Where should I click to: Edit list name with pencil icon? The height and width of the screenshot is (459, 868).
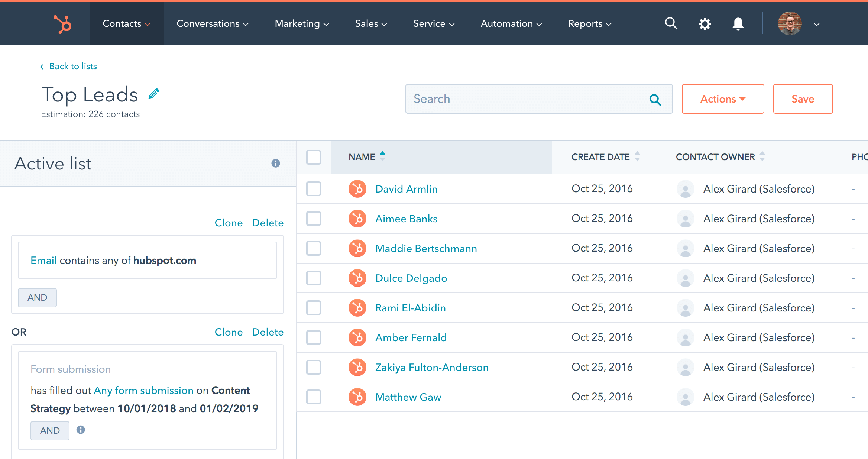153,94
